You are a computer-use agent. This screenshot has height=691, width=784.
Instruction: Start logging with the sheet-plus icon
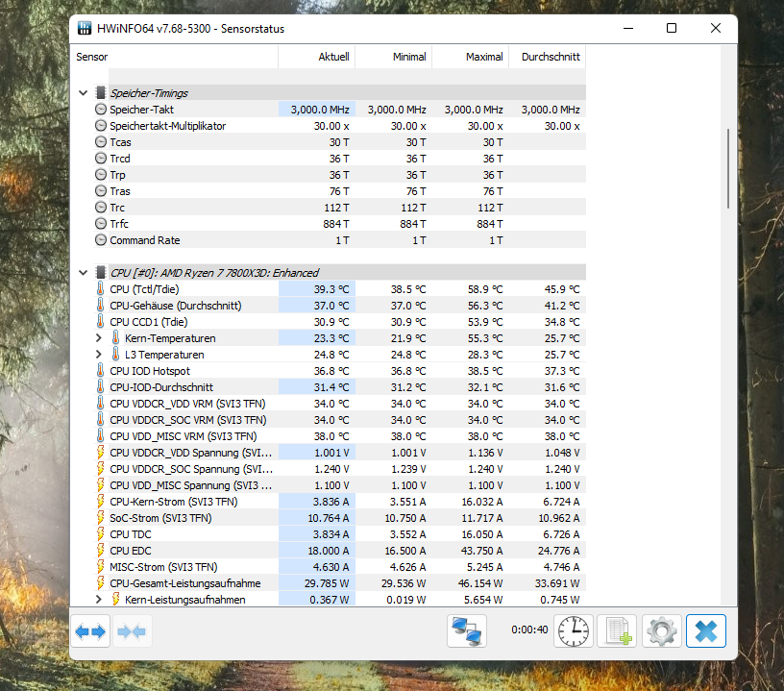617,631
